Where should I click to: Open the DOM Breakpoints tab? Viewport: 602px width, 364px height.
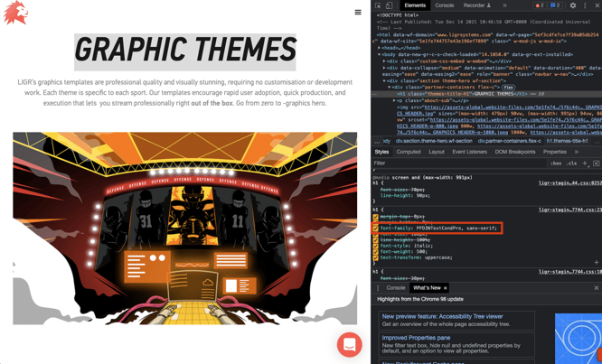pos(515,152)
